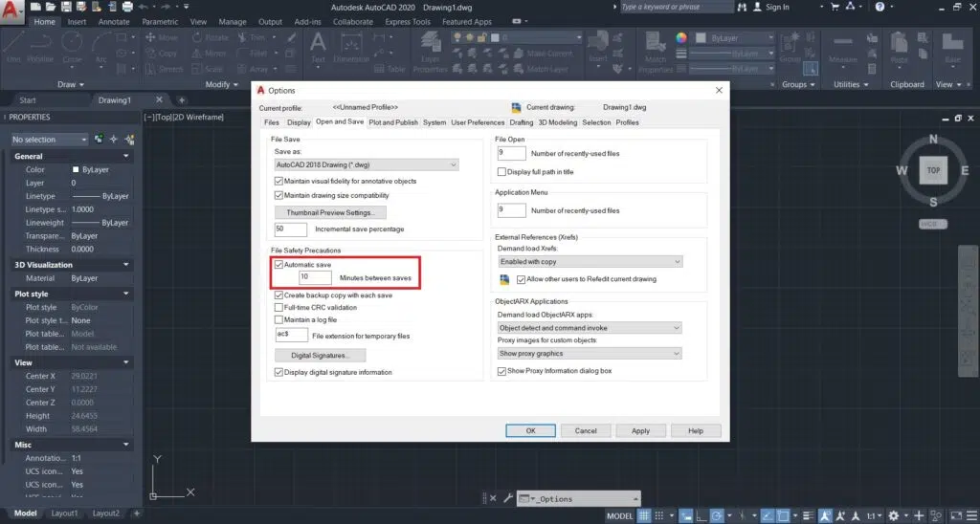Open the Annotate ribbon tab
Screen dimensions: 980x524
click(114, 21)
